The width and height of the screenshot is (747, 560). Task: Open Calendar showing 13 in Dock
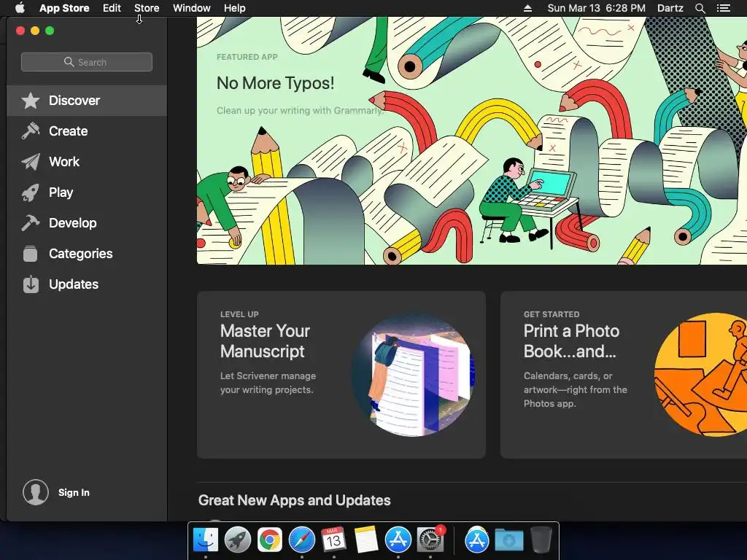click(x=333, y=540)
